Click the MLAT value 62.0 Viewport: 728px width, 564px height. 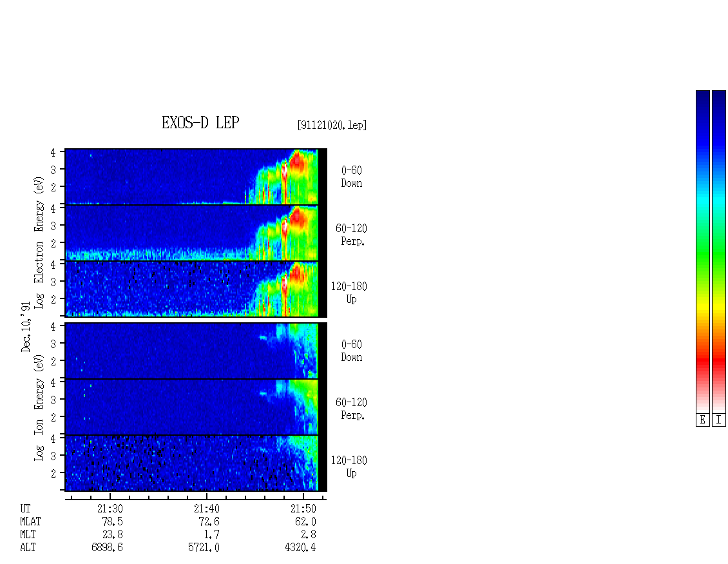305,521
